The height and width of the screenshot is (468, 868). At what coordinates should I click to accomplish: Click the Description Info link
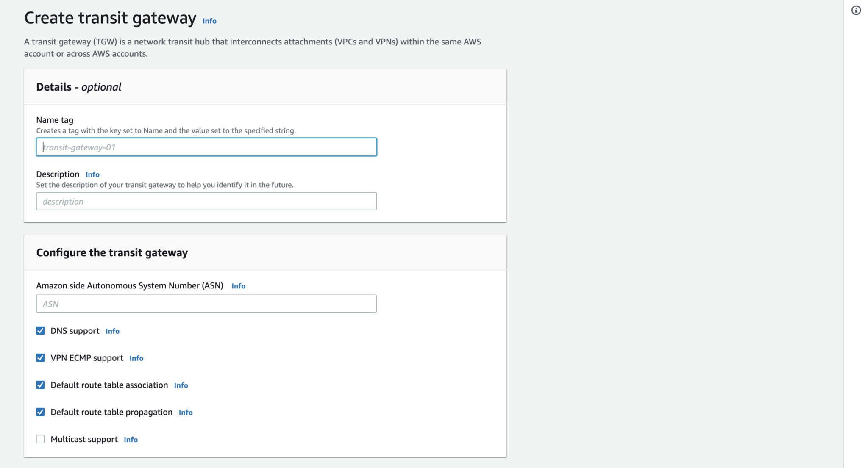coord(92,174)
